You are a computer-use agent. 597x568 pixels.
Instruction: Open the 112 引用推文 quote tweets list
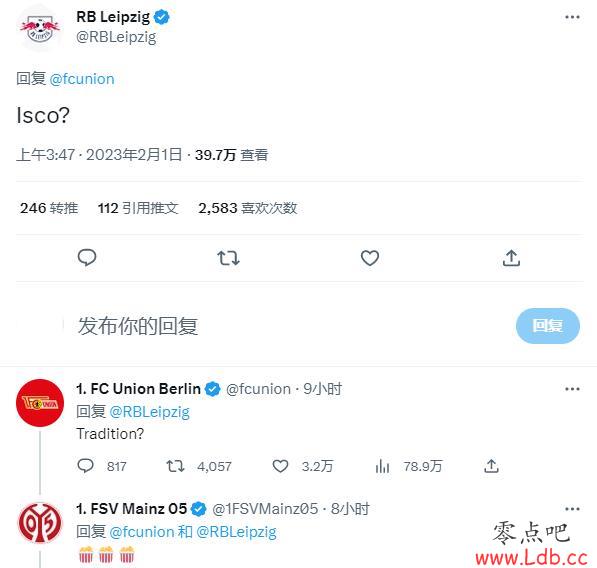pyautogui.click(x=138, y=208)
